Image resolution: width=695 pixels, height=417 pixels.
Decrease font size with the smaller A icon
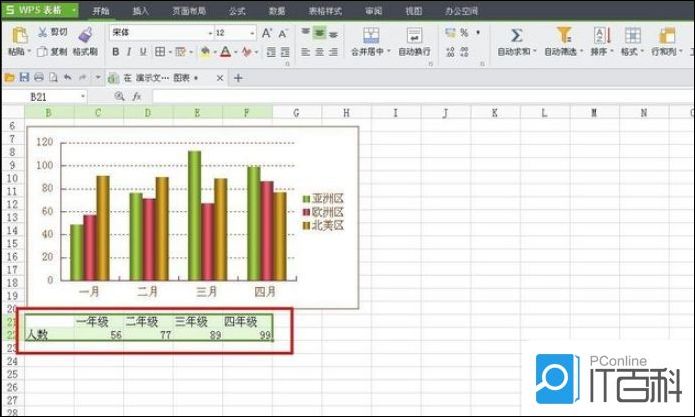pos(283,33)
